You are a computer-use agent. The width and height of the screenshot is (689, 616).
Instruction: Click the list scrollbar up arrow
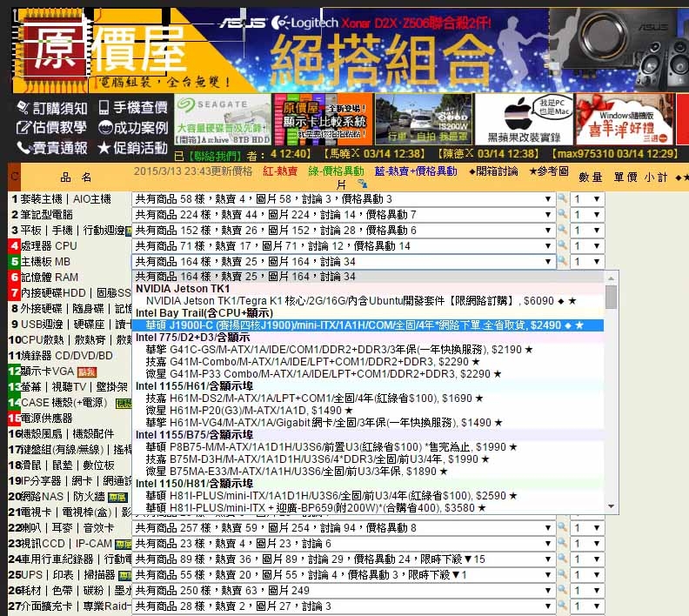[611, 278]
